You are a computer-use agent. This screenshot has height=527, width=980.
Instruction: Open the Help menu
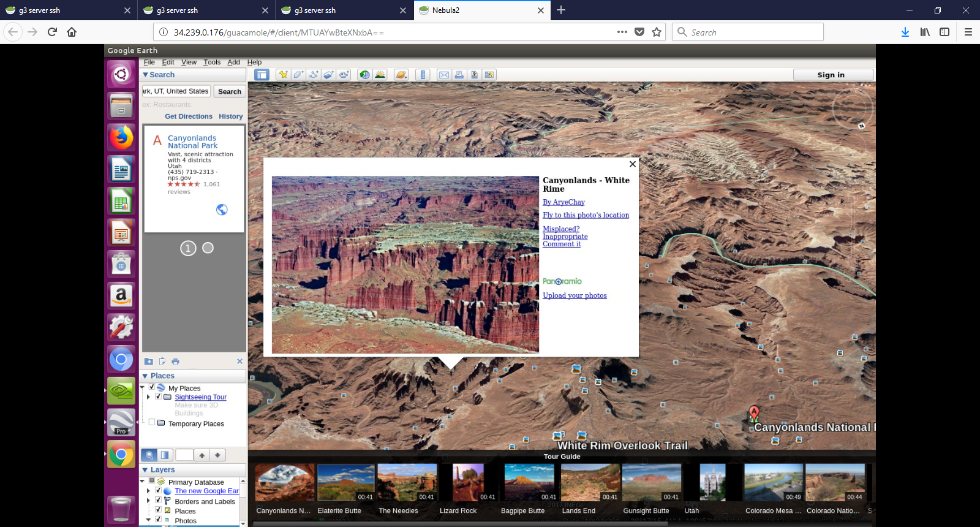coord(254,63)
